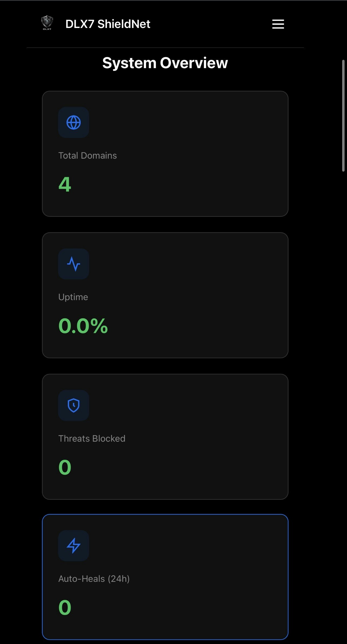The image size is (347, 644).
Task: Click the Threats Blocked count of 0
Action: click(x=65, y=467)
